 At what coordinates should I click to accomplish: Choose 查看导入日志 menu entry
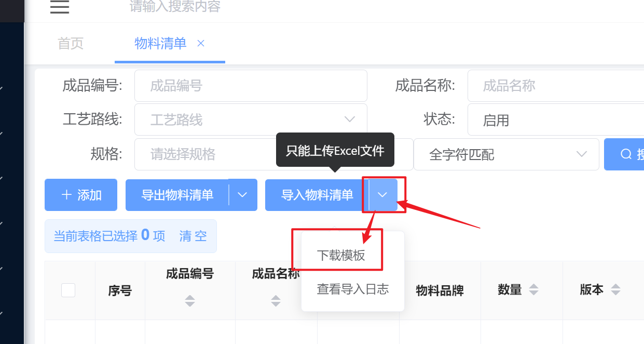click(353, 289)
